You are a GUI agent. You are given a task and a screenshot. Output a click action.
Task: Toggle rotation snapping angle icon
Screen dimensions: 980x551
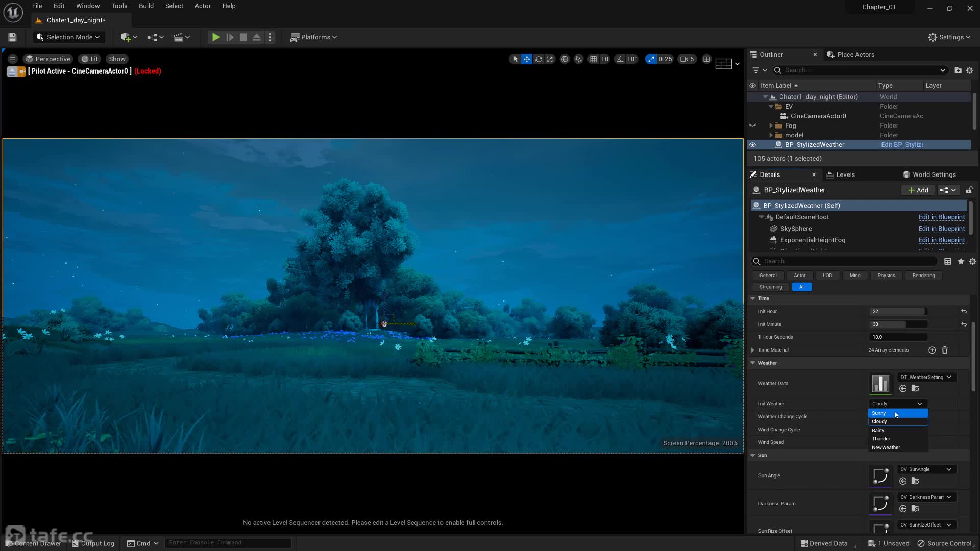(620, 59)
